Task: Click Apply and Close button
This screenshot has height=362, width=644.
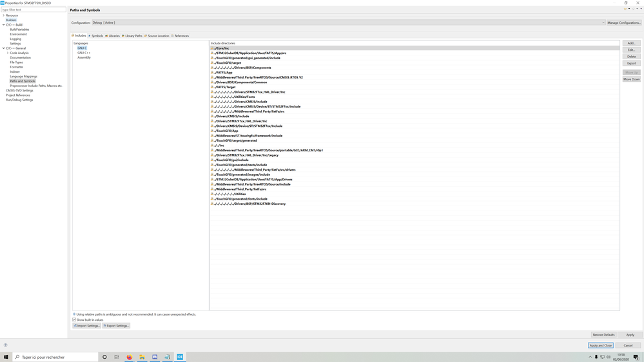Action: pyautogui.click(x=600, y=346)
